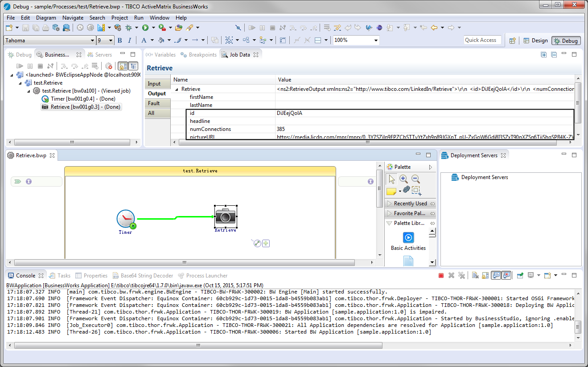The width and height of the screenshot is (588, 367).
Task: Select the palette arrow selection tool
Action: [392, 179]
